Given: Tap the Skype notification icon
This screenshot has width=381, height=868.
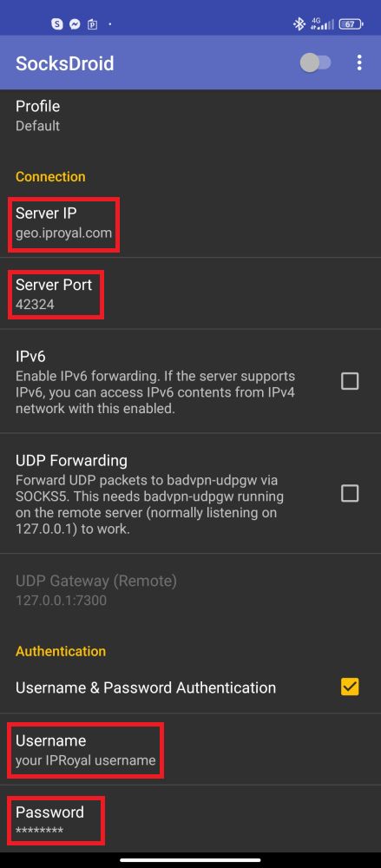Looking at the screenshot, I should [57, 23].
